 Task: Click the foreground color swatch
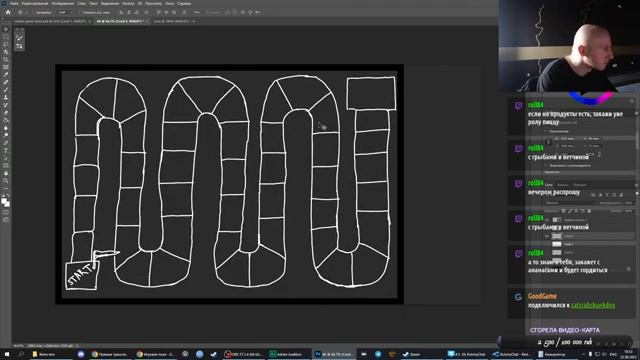(4, 201)
